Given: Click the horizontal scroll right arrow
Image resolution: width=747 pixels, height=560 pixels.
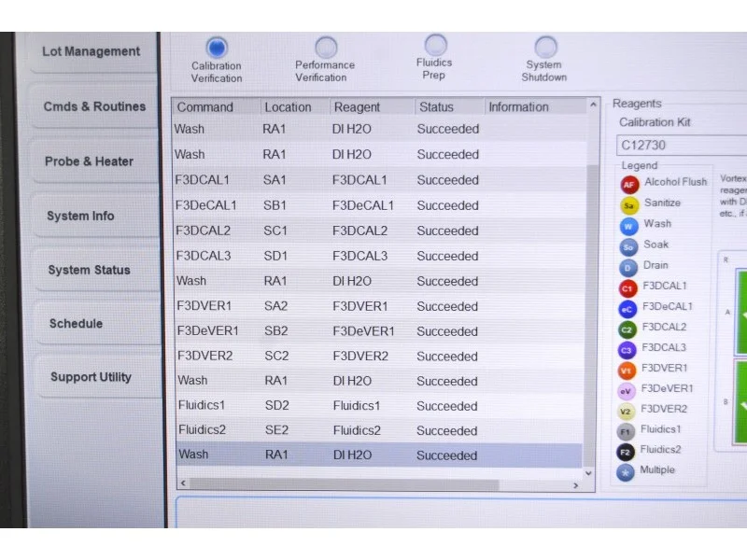Looking at the screenshot, I should pyautogui.click(x=575, y=485).
